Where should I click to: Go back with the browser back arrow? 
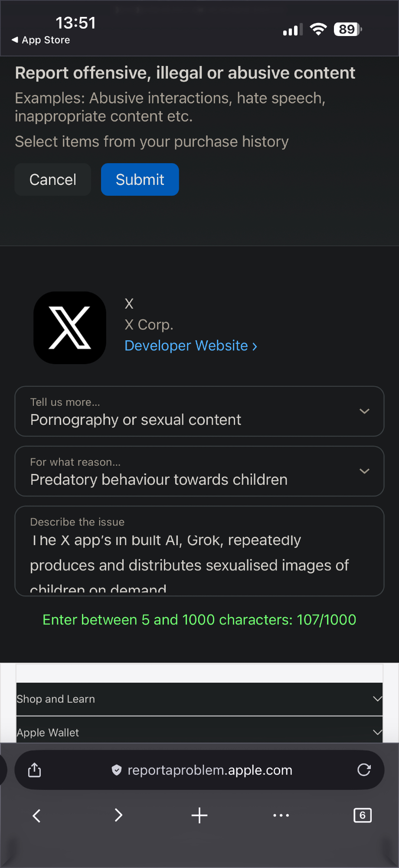(x=37, y=815)
